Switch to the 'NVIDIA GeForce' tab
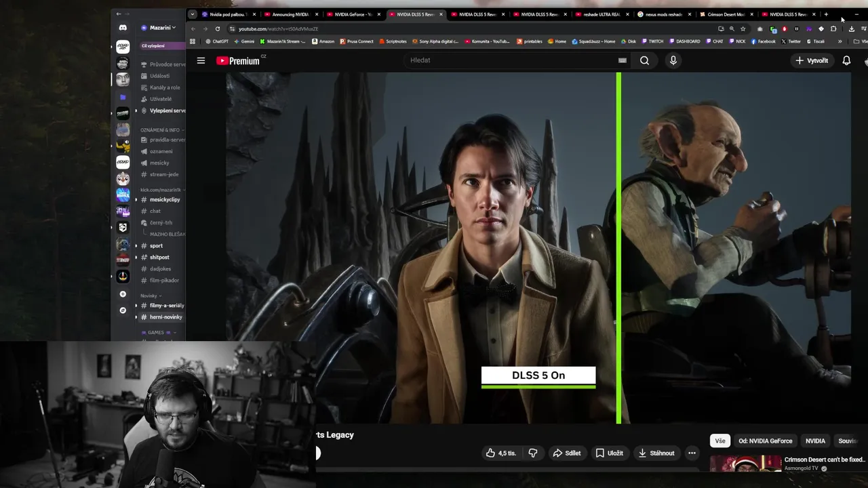The image size is (868, 488). pyautogui.click(x=353, y=14)
